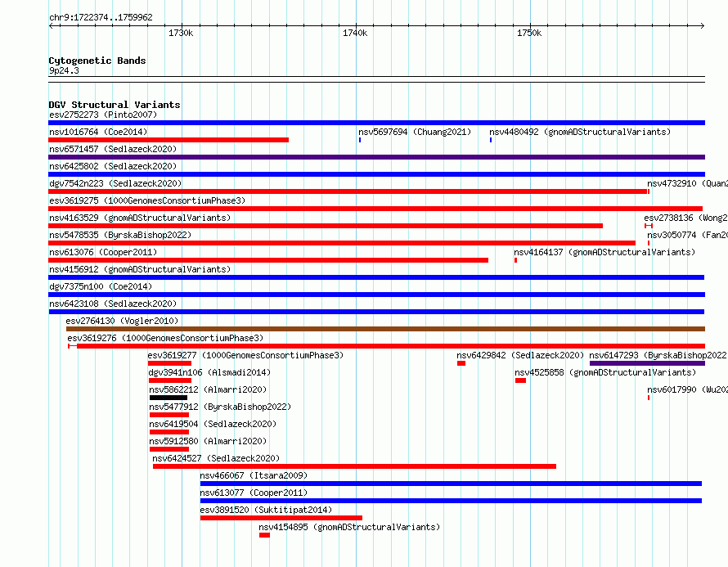The width and height of the screenshot is (728, 567).
Task: Open nsv4154895 (gnomADStructuralVariants) label
Action: (x=349, y=527)
